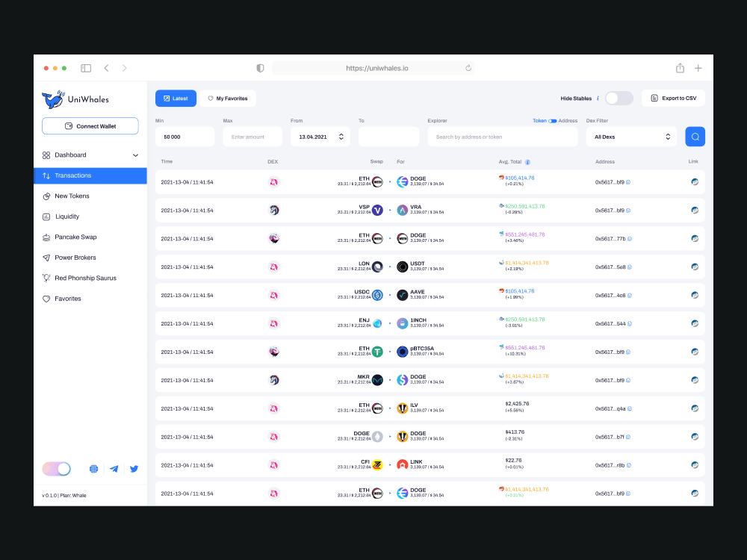
Task: Reload the page using the refresh icon
Action: pyautogui.click(x=468, y=68)
